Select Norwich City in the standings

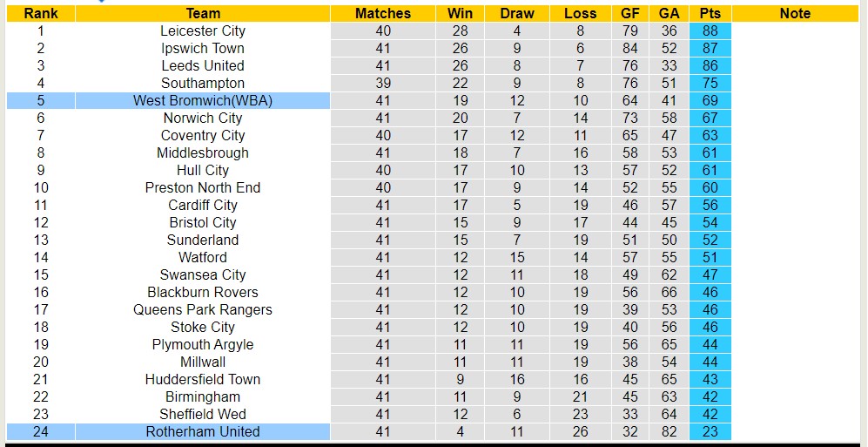[x=203, y=118]
